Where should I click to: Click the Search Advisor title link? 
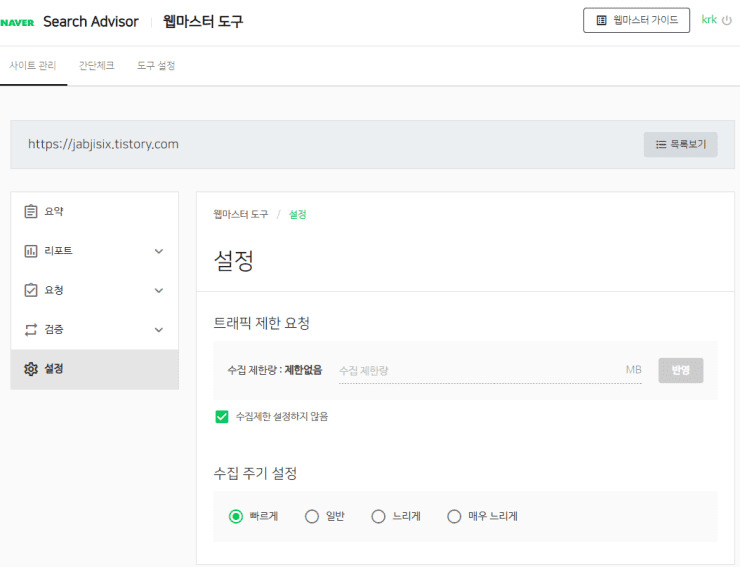click(91, 22)
